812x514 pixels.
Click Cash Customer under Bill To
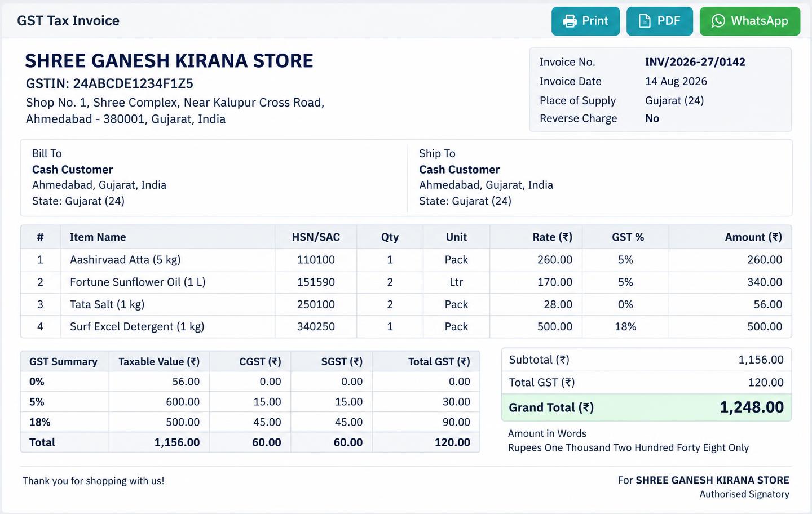coord(72,170)
